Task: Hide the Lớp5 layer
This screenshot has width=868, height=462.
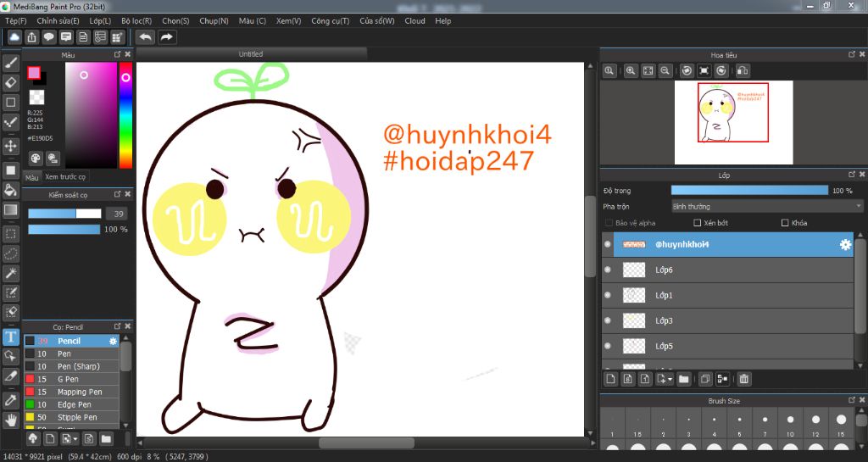Action: (x=608, y=346)
